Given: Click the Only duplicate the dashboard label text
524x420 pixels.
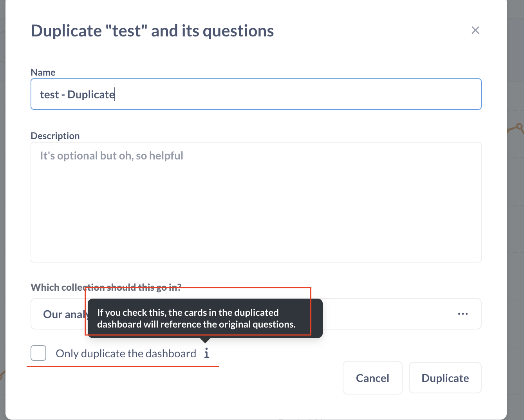Looking at the screenshot, I should pyautogui.click(x=126, y=353).
